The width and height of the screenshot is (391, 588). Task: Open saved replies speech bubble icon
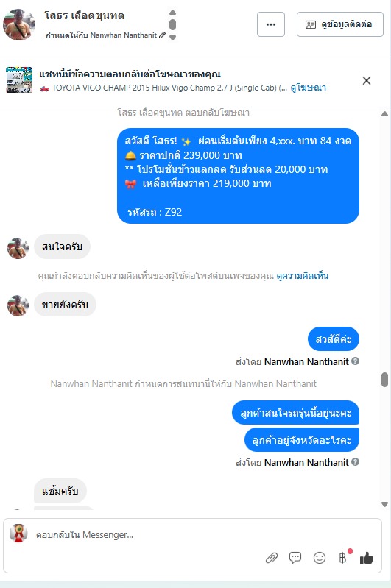point(295,558)
